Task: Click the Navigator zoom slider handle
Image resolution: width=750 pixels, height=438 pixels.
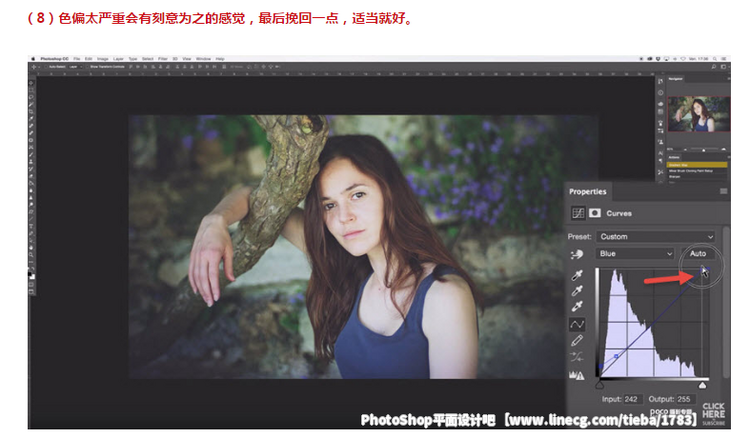Action: [704, 150]
